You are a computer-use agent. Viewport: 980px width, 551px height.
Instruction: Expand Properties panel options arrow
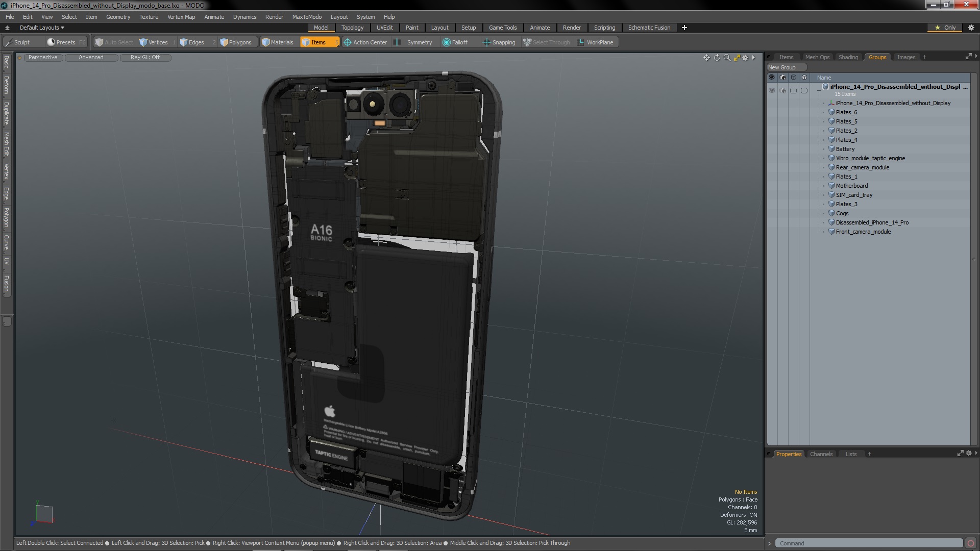click(976, 453)
